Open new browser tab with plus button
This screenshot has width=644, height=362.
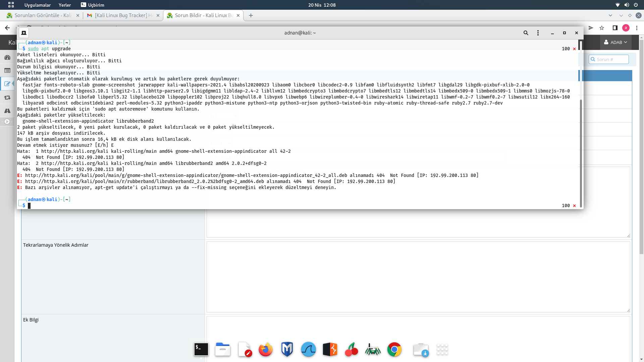tap(251, 15)
